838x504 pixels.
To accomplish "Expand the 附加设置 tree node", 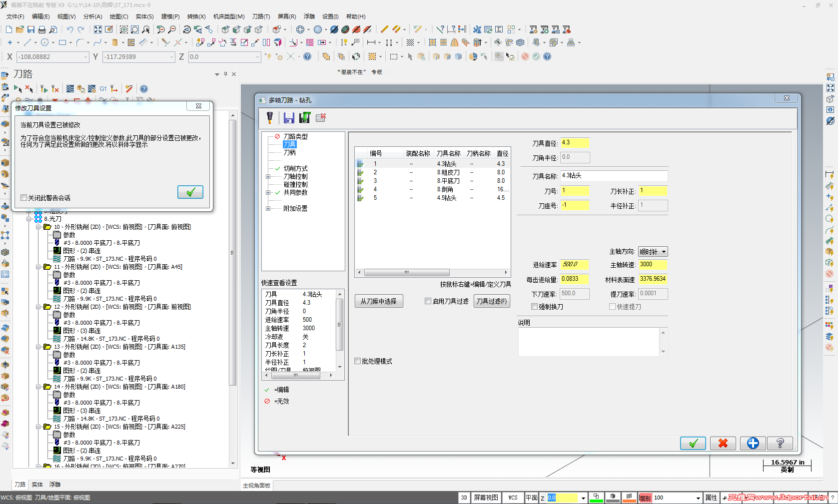I will (268, 208).
